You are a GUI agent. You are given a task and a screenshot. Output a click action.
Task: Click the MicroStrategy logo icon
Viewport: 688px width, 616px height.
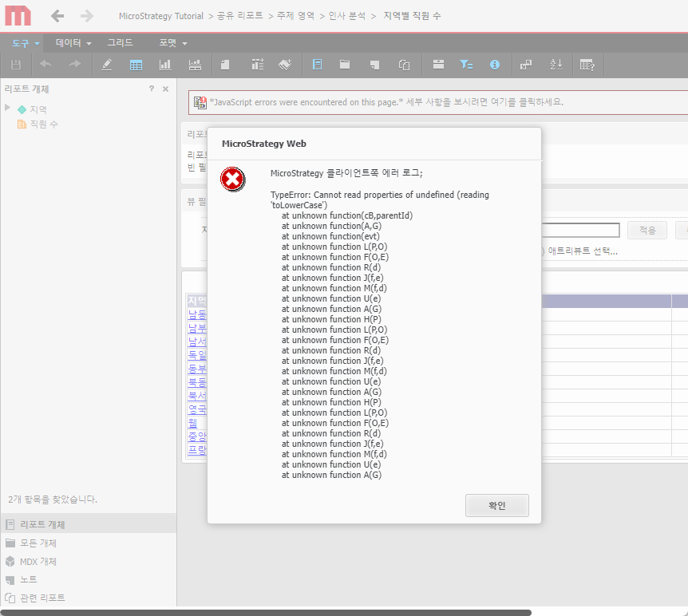tap(18, 16)
